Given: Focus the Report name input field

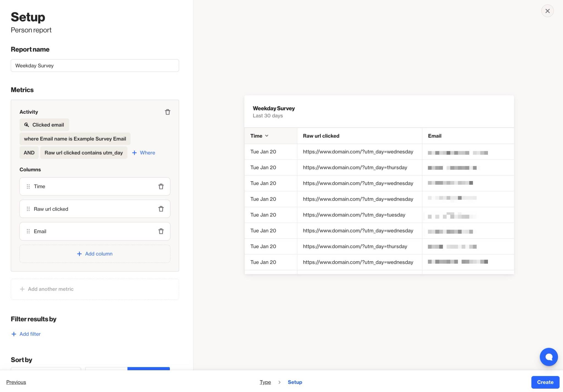Looking at the screenshot, I should [95, 66].
